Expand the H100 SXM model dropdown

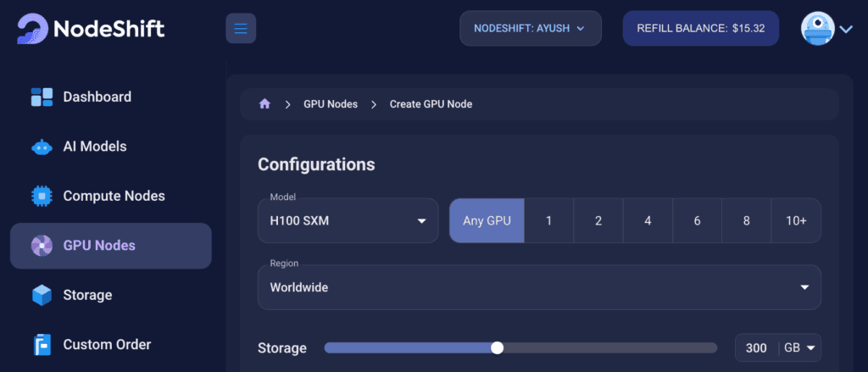point(348,221)
